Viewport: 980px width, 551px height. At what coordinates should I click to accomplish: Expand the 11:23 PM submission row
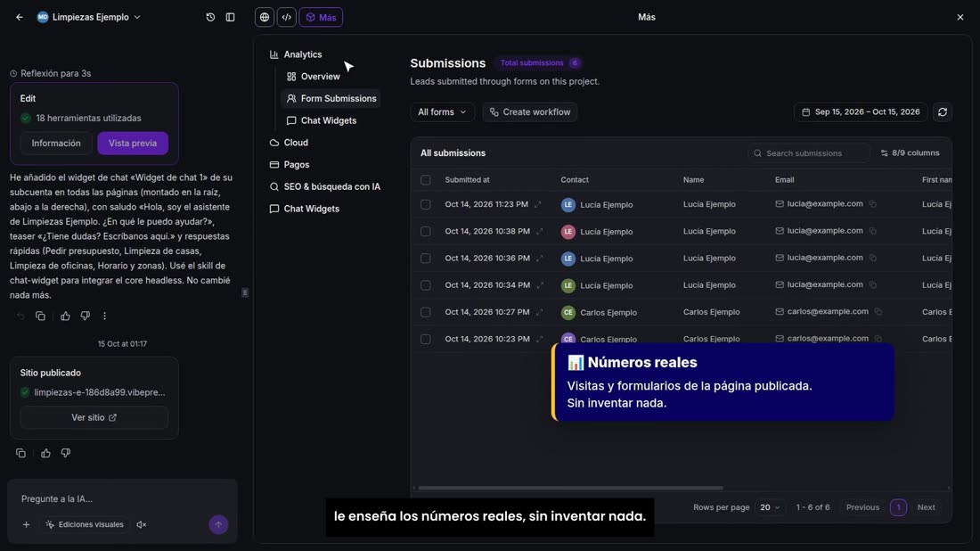(x=538, y=204)
